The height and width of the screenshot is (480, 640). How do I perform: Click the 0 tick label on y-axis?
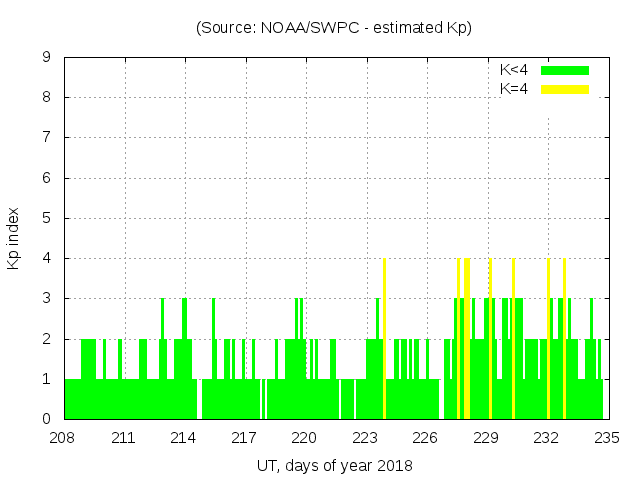click(x=46, y=419)
